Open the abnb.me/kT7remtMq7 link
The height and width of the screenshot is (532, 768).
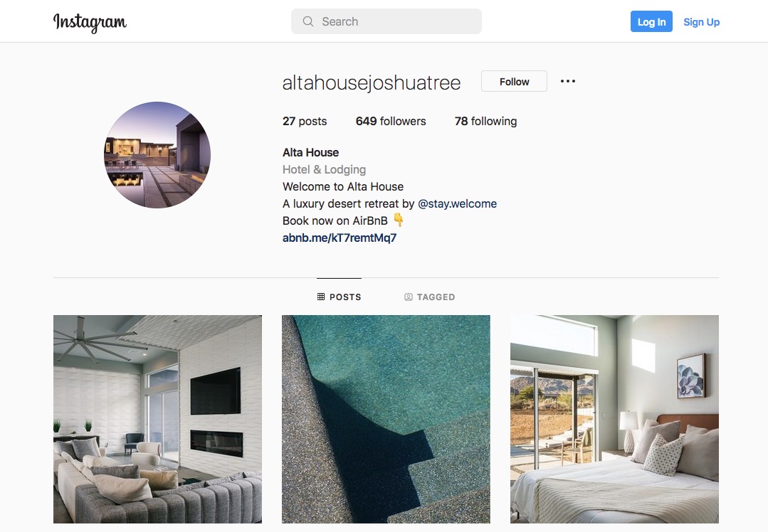click(340, 238)
